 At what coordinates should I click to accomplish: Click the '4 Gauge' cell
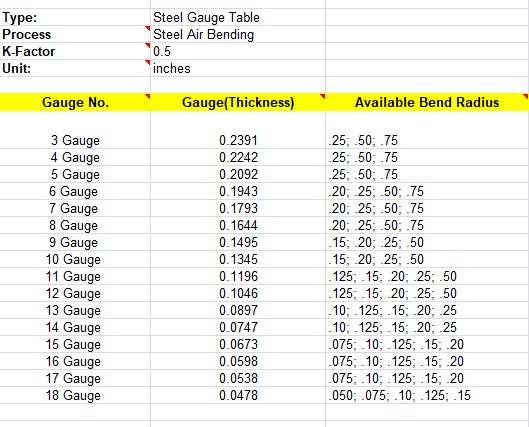[x=75, y=157]
